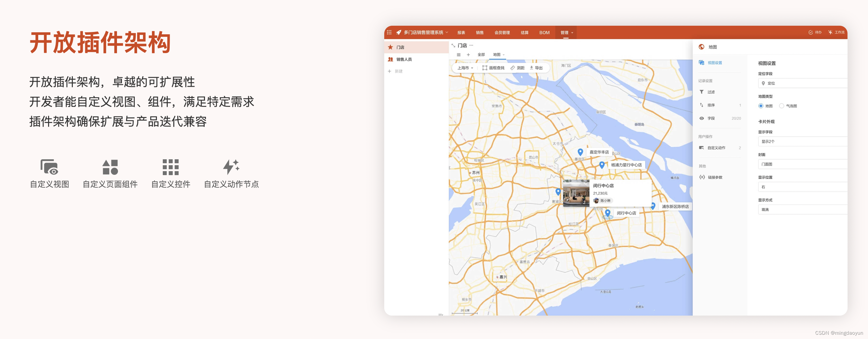
Task: Open the 闵行中心店 card photo thumbnail
Action: pyautogui.click(x=576, y=193)
